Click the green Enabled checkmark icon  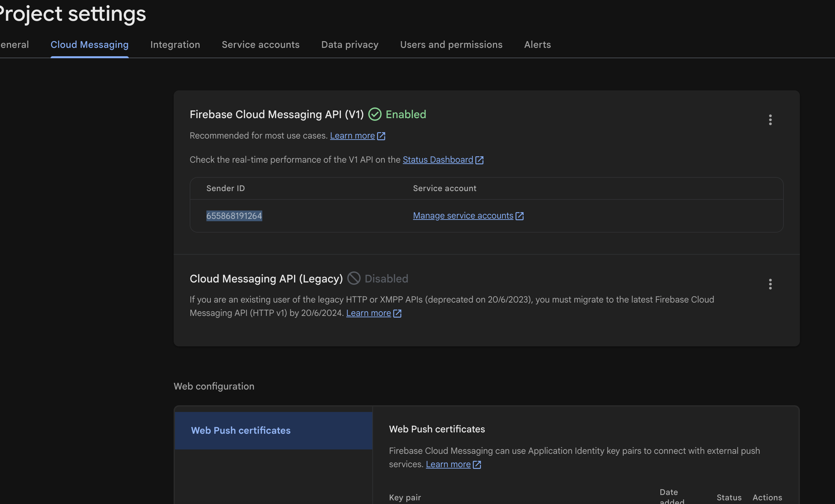click(x=374, y=114)
